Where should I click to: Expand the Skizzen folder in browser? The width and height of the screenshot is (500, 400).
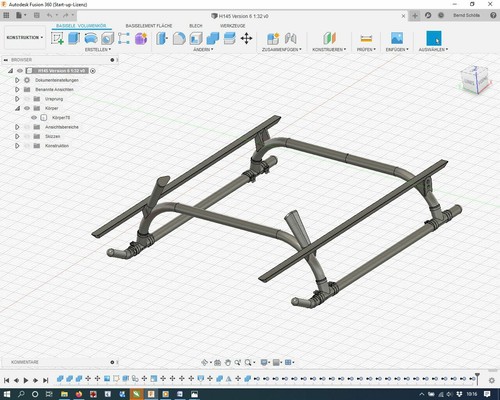tap(17, 136)
